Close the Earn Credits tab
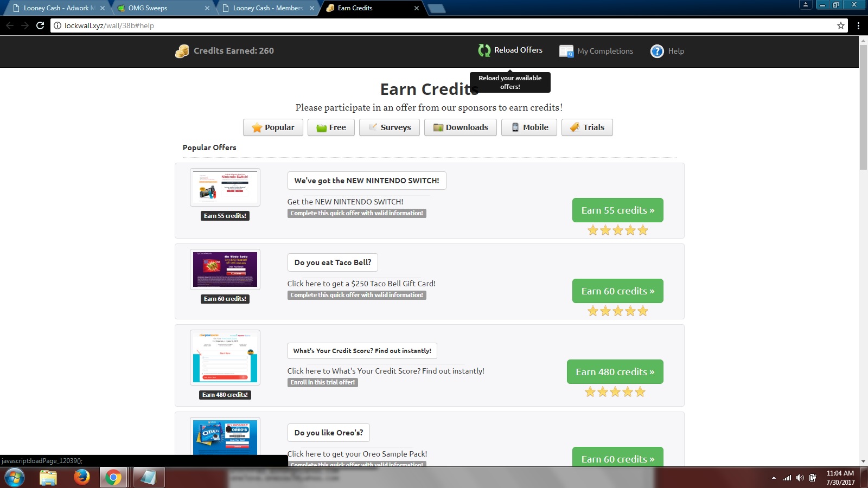Image resolution: width=868 pixels, height=488 pixels. pos(417,8)
